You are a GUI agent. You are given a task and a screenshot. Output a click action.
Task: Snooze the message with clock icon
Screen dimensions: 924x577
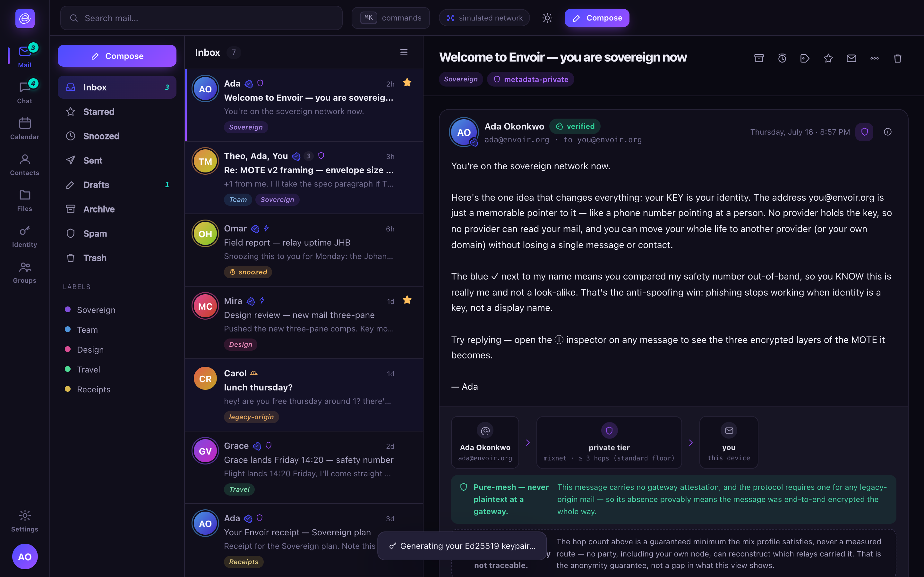782,58
